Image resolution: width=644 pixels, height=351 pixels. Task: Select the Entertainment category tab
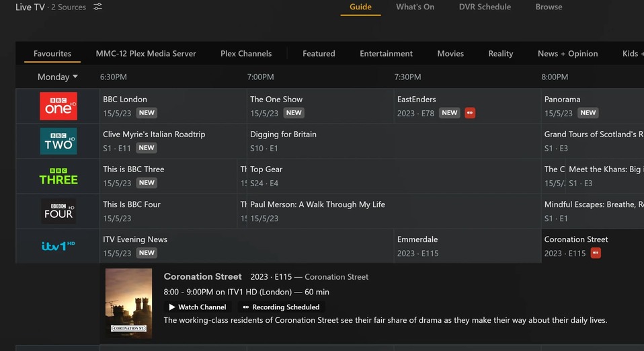coord(386,53)
